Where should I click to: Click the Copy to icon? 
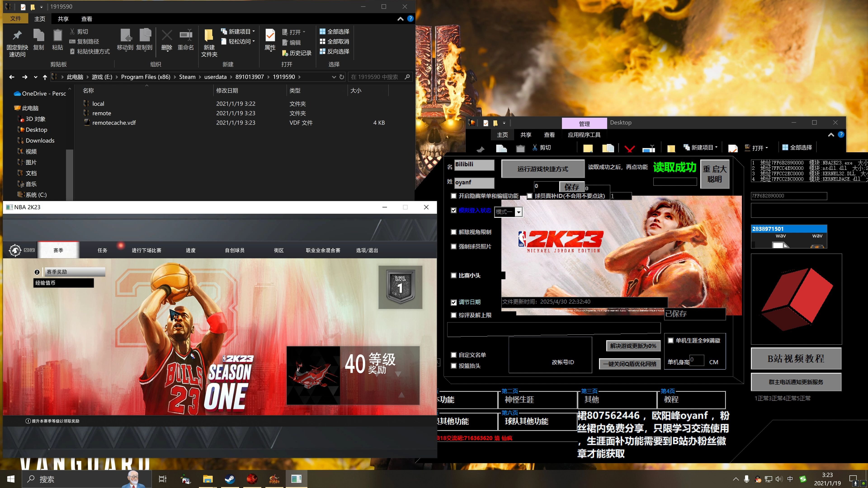coord(145,35)
